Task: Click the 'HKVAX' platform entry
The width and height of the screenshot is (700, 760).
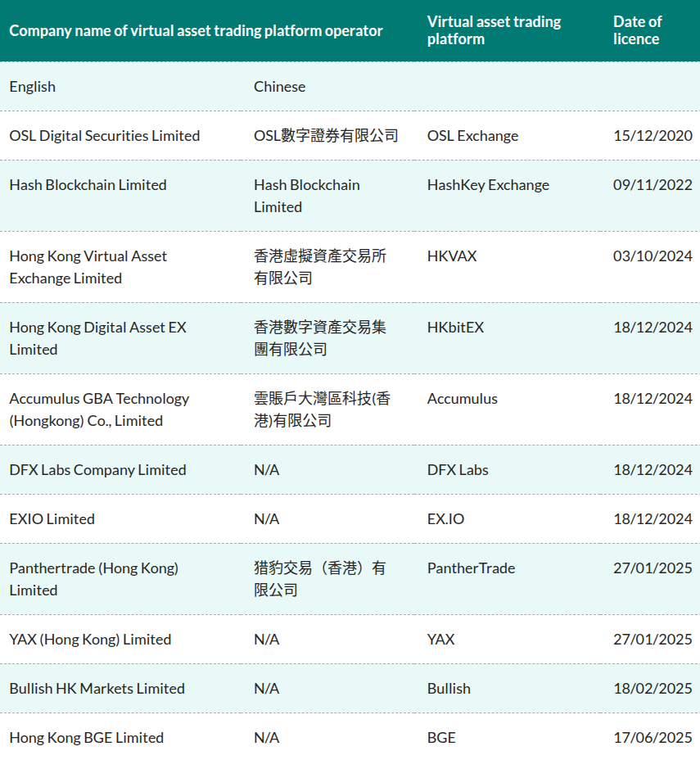Action: coord(449,256)
